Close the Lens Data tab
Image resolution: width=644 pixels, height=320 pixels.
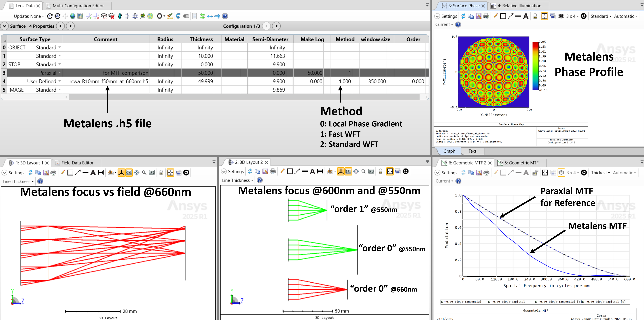pos(38,6)
